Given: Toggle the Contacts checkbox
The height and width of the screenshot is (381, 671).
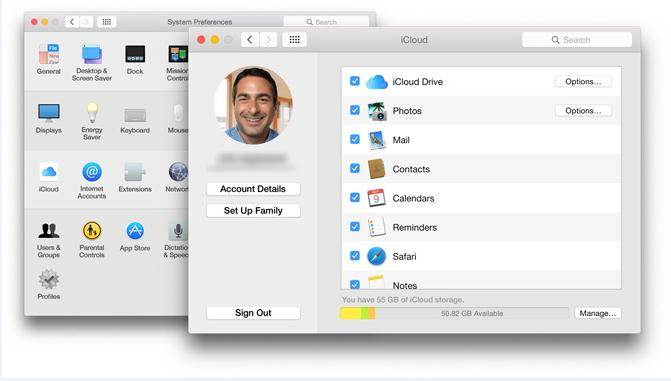Looking at the screenshot, I should click(355, 168).
